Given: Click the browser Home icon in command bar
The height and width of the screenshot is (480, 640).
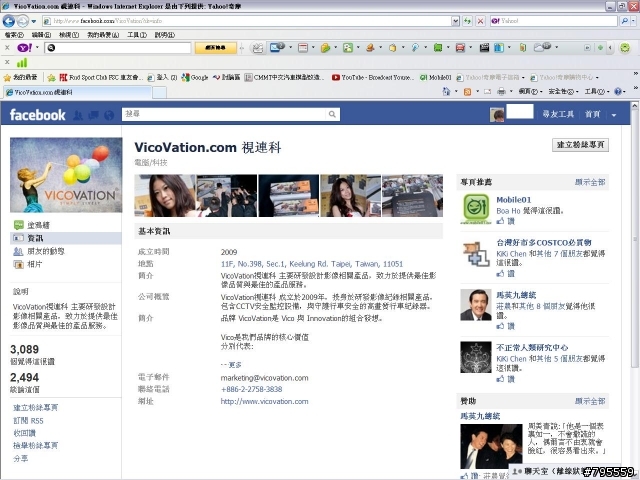Looking at the screenshot, I should (446, 91).
